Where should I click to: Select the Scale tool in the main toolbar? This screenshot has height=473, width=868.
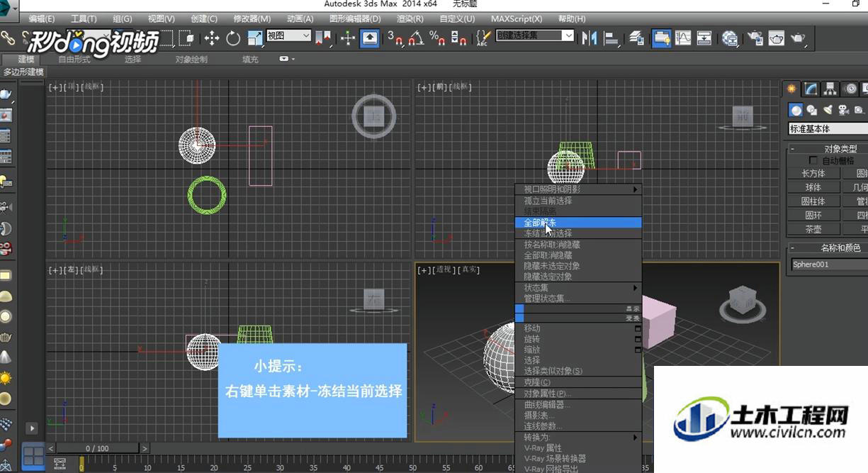(254, 38)
